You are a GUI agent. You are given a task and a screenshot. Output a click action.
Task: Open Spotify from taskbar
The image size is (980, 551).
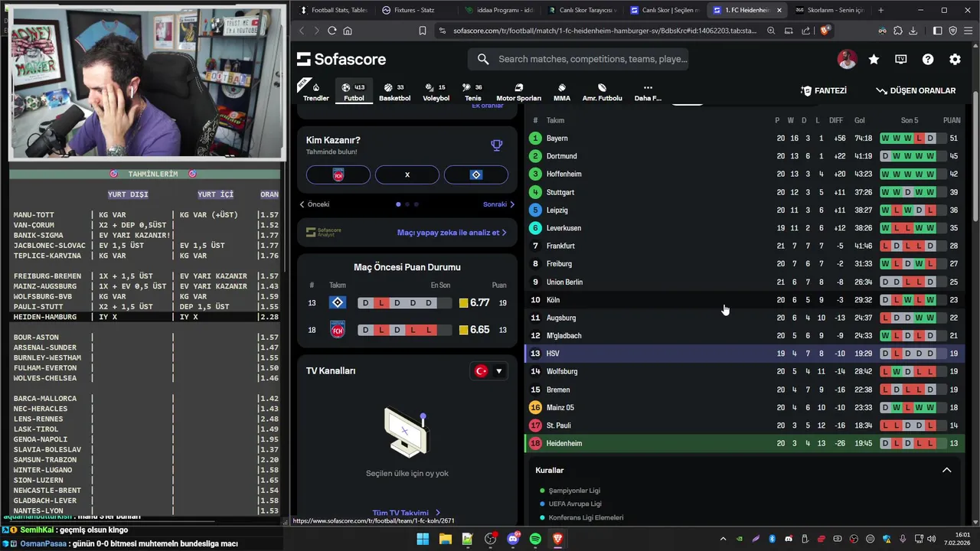pos(535,539)
